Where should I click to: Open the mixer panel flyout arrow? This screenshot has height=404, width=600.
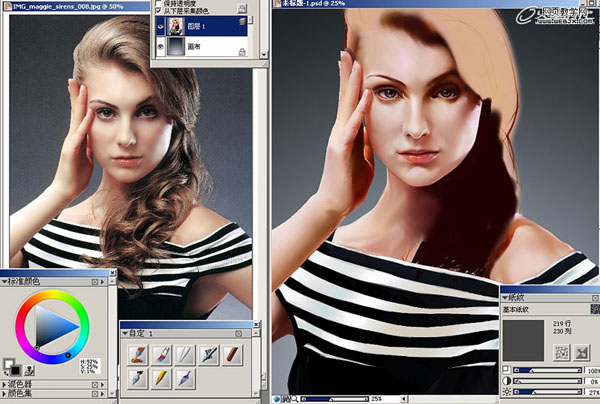(x=103, y=384)
